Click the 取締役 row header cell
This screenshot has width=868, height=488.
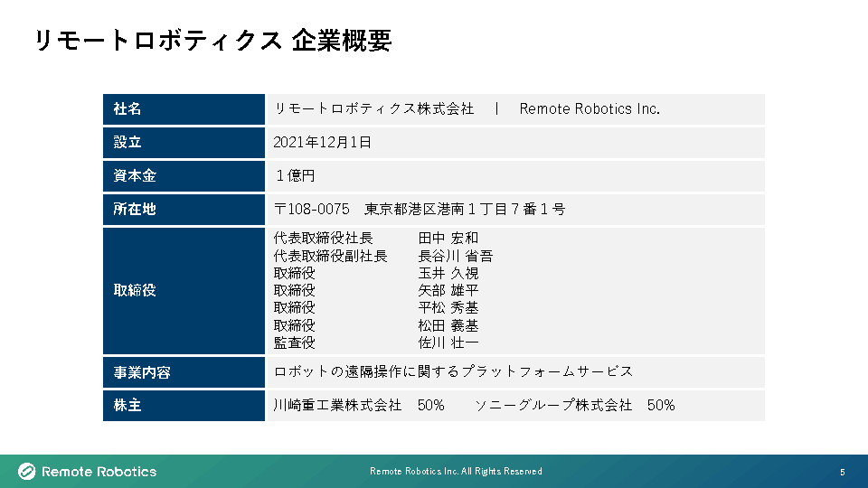coord(184,290)
